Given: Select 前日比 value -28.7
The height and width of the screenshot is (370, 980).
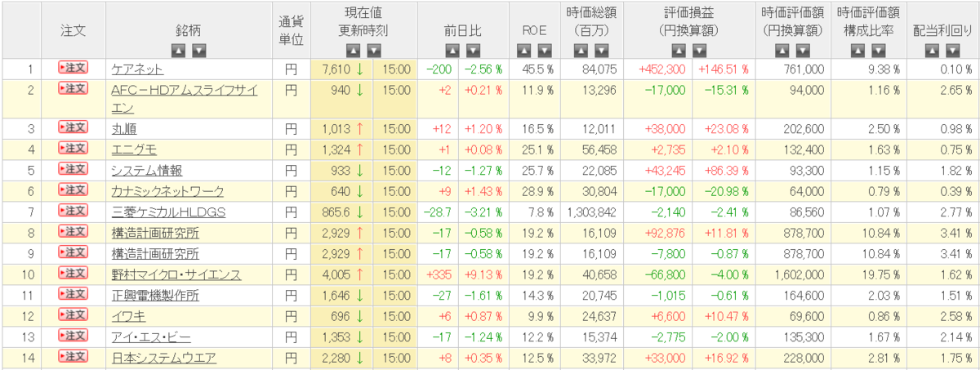Looking at the screenshot, I should (x=438, y=212).
